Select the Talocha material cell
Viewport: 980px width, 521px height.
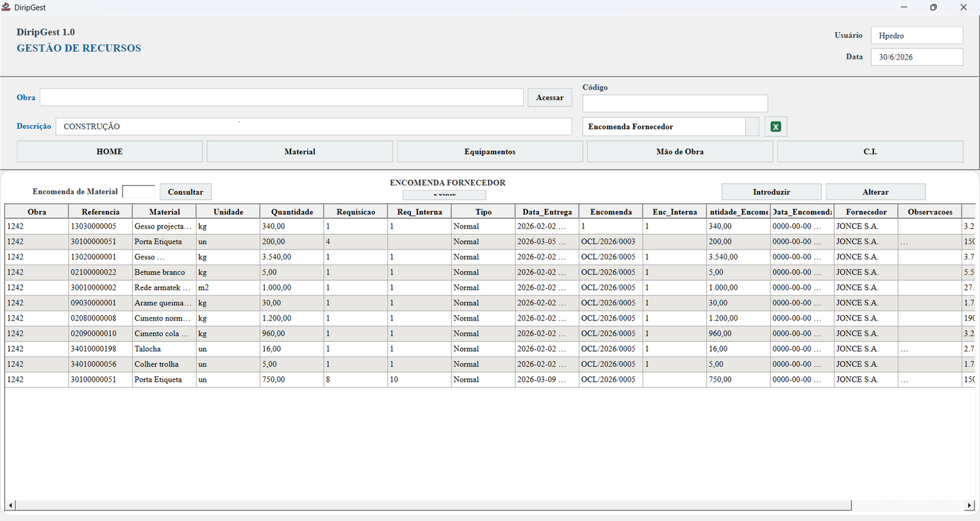(x=165, y=349)
